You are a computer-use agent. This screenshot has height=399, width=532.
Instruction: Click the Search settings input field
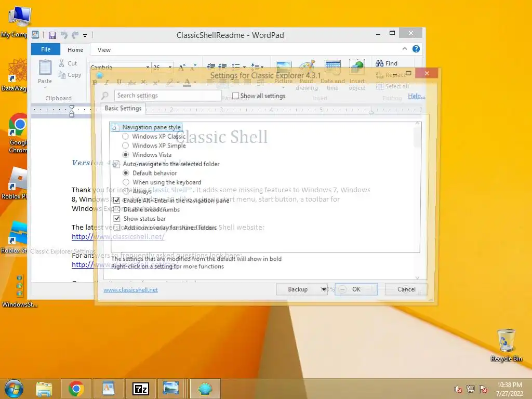click(168, 96)
